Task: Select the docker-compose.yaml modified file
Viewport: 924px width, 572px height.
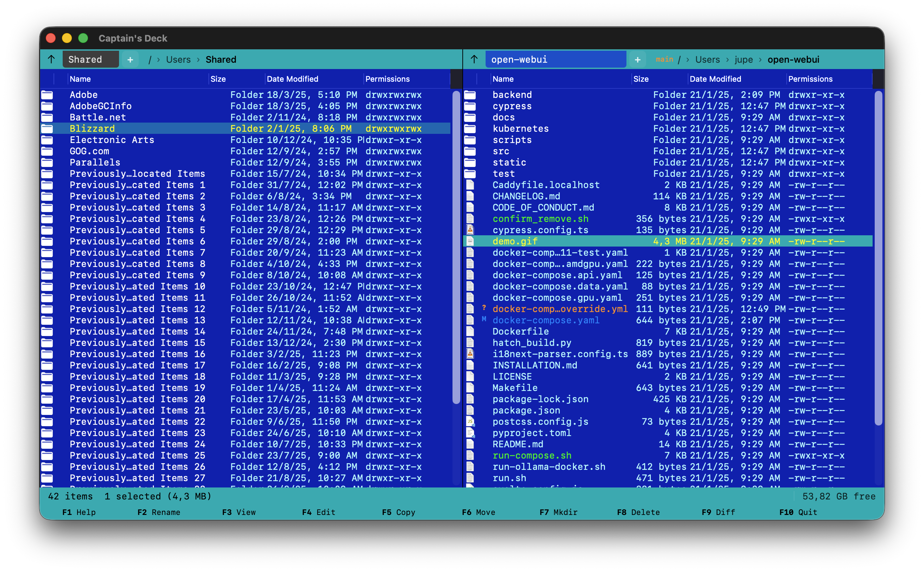Action: click(x=545, y=321)
